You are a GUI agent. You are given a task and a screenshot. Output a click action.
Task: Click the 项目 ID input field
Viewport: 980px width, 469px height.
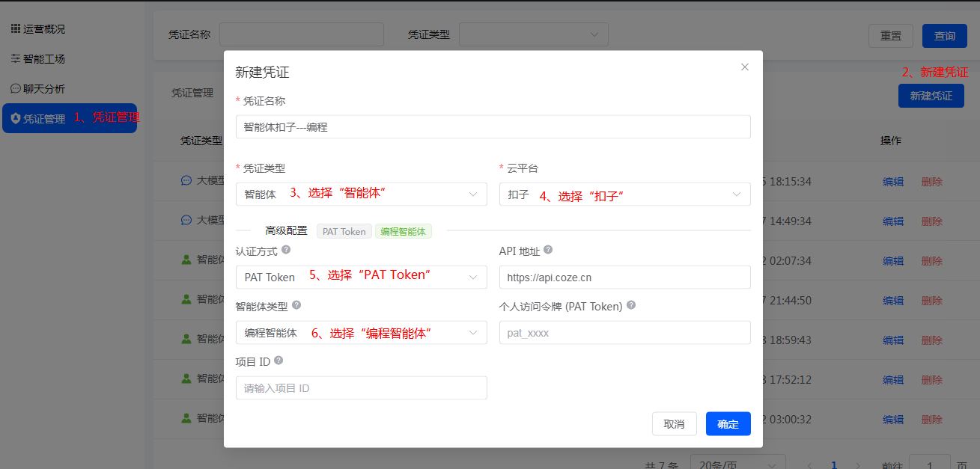361,388
